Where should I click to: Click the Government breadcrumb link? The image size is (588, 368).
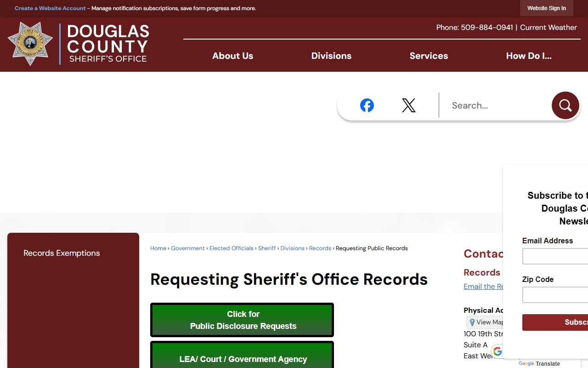pyautogui.click(x=188, y=248)
